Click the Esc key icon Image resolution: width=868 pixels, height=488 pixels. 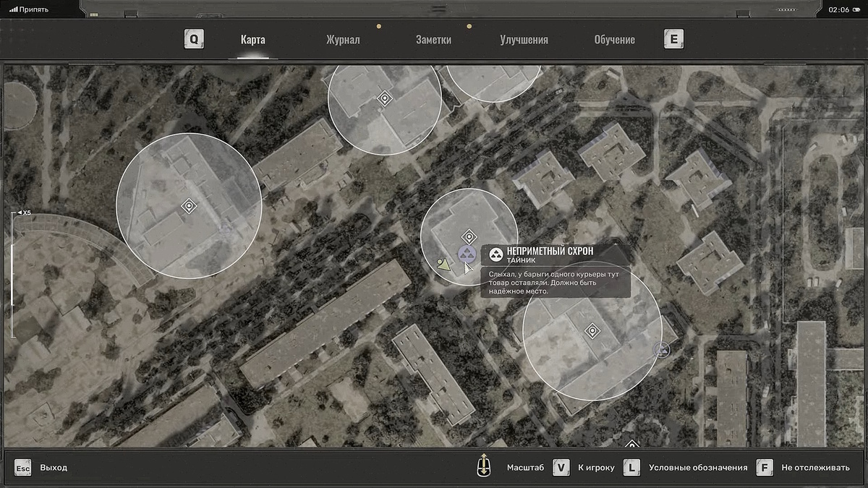[23, 467]
